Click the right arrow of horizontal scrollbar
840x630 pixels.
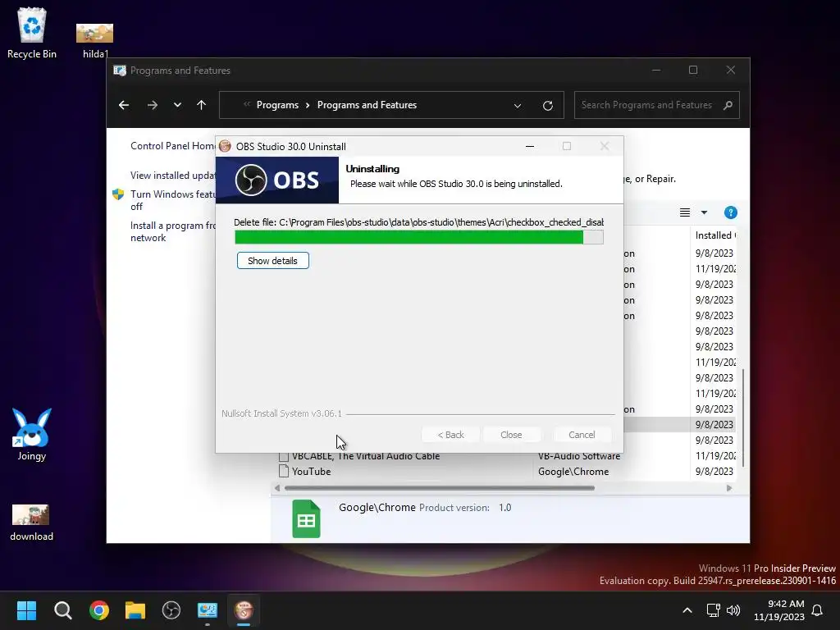click(x=728, y=488)
